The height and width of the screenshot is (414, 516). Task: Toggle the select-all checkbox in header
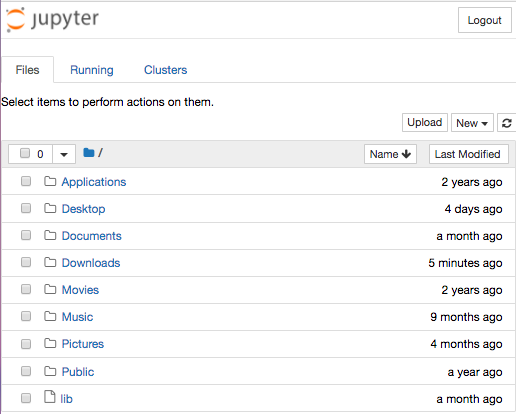[25, 153]
